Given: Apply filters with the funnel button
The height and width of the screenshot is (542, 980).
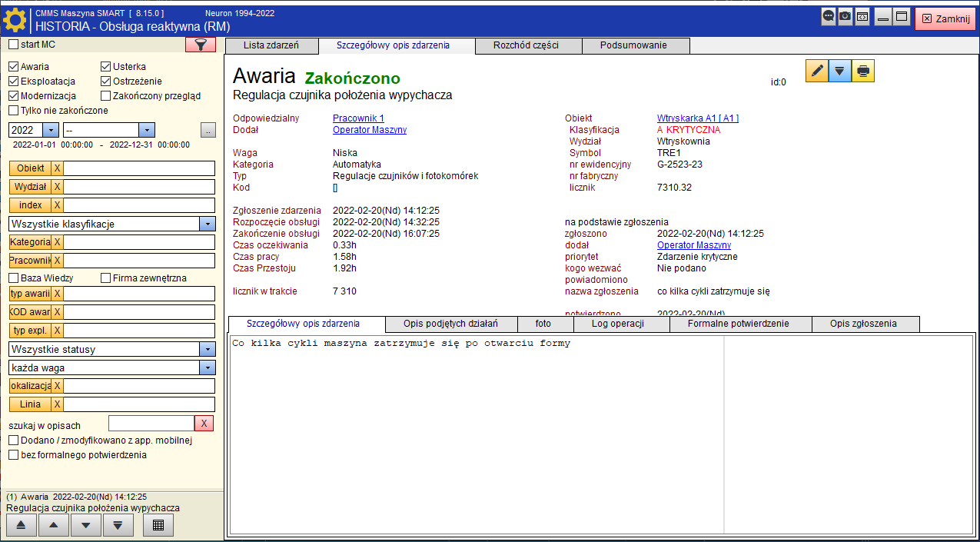Looking at the screenshot, I should click(201, 45).
